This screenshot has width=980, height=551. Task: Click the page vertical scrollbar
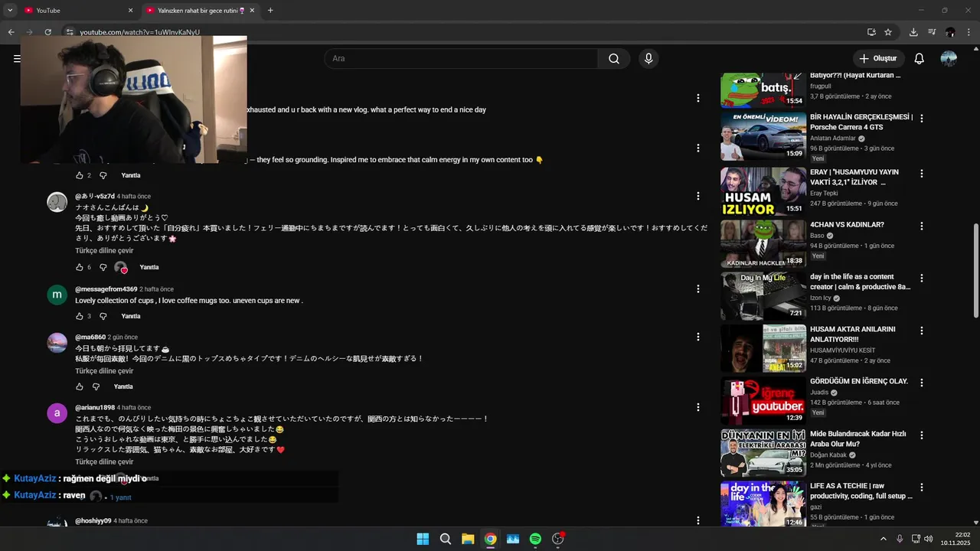point(975,272)
